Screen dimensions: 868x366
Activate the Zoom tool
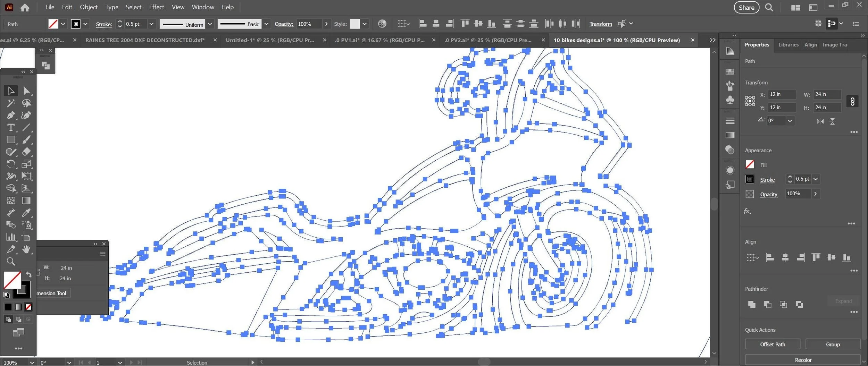tap(11, 261)
